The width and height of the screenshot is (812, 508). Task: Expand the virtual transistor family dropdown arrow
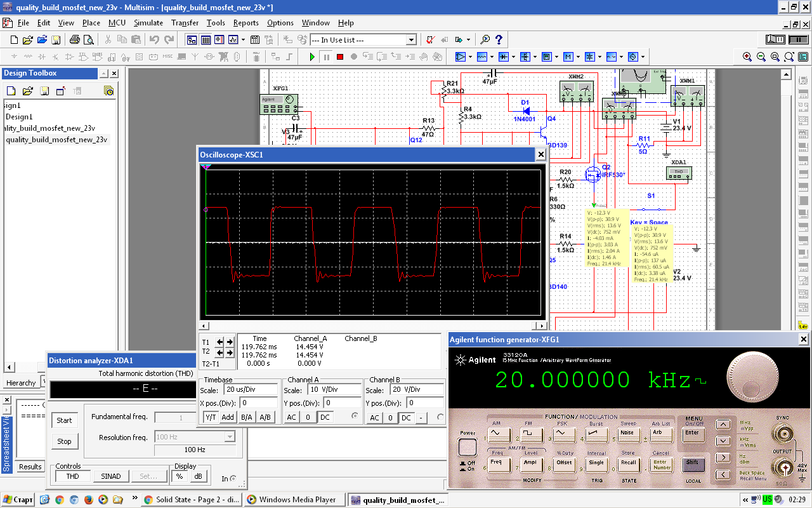pyautogui.click(x=535, y=57)
